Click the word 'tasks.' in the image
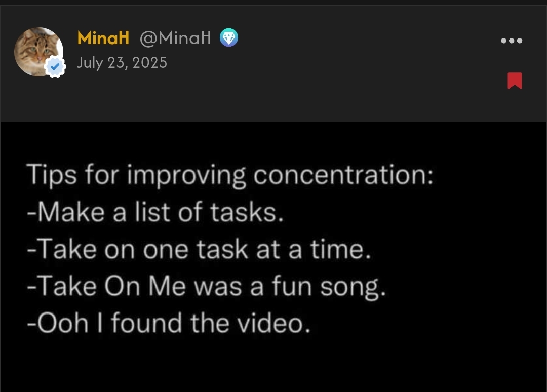The width and height of the screenshot is (547, 392). 247,212
